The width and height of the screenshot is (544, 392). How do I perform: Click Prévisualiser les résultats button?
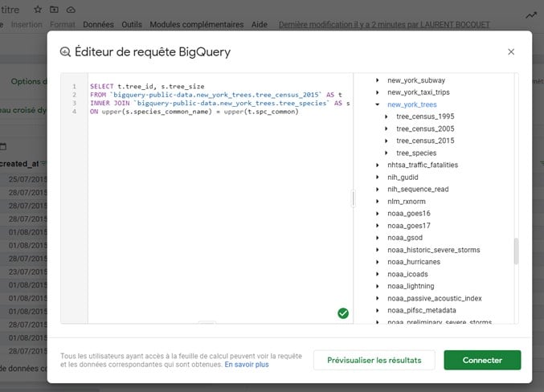(374, 360)
